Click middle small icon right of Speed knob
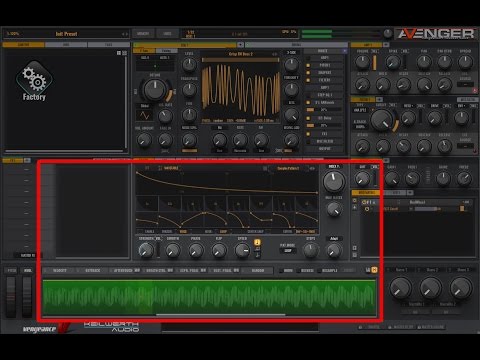The image size is (480, 360). tap(257, 249)
